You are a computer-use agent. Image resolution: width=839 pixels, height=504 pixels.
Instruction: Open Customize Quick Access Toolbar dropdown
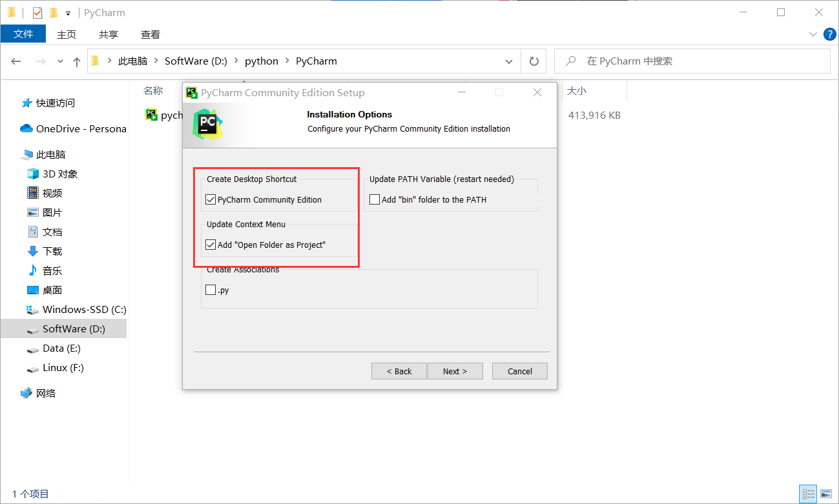click(68, 13)
